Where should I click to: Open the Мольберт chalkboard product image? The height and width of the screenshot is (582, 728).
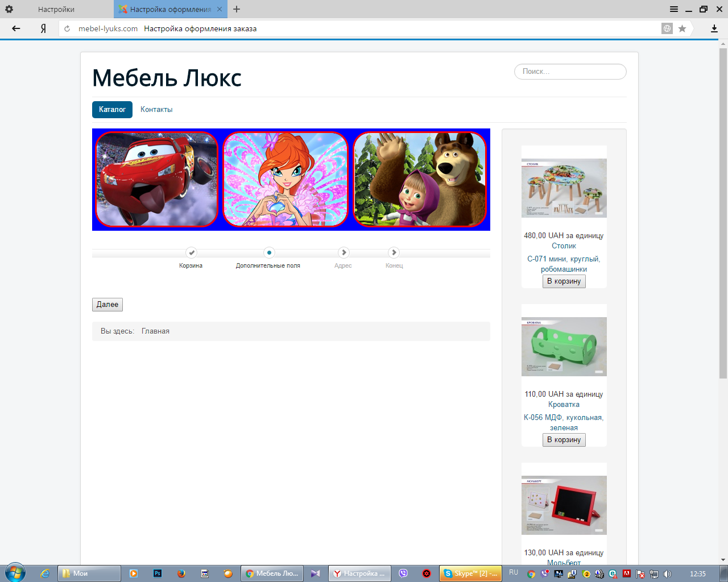(x=564, y=505)
